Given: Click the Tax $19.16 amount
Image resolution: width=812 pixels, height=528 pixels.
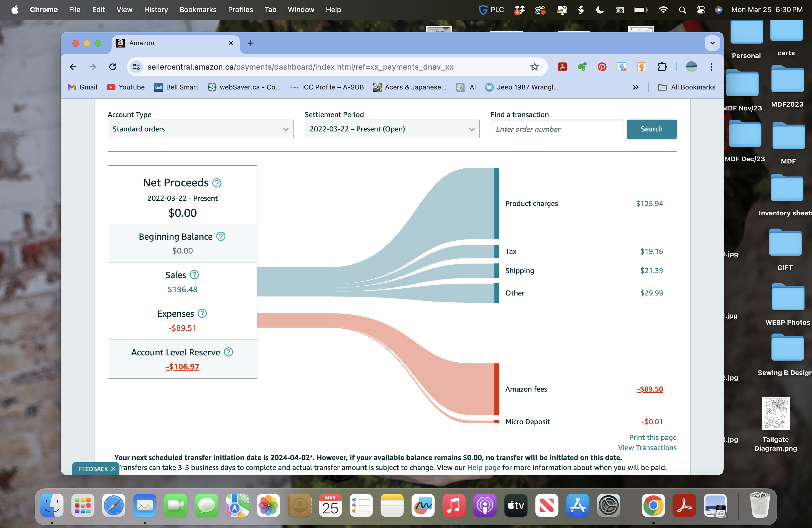Looking at the screenshot, I should click(651, 251).
